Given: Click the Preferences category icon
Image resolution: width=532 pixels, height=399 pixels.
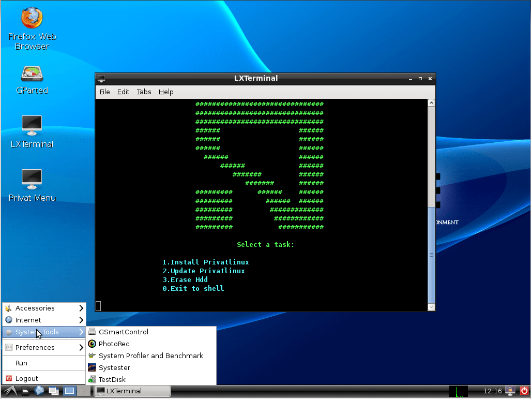Looking at the screenshot, I should point(9,347).
